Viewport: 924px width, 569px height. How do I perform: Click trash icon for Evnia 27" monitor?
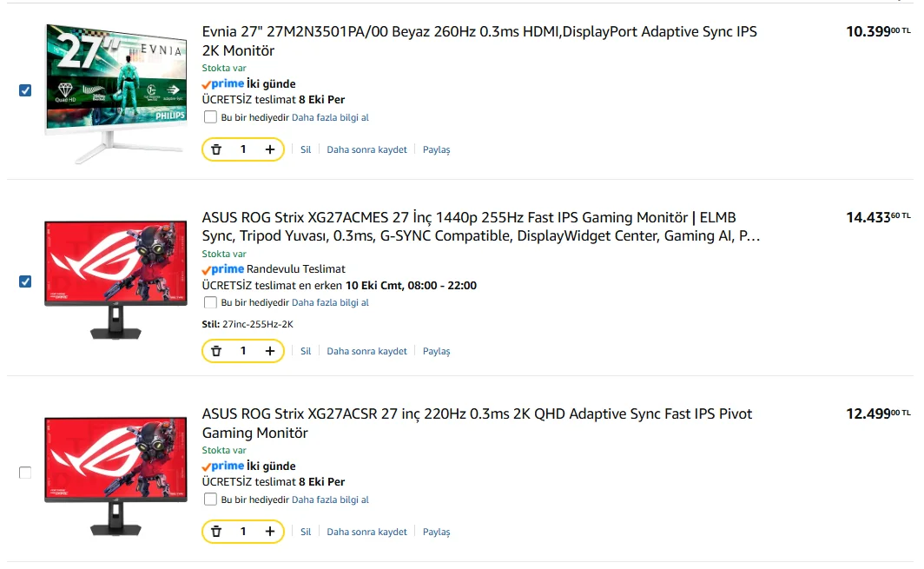[216, 149]
